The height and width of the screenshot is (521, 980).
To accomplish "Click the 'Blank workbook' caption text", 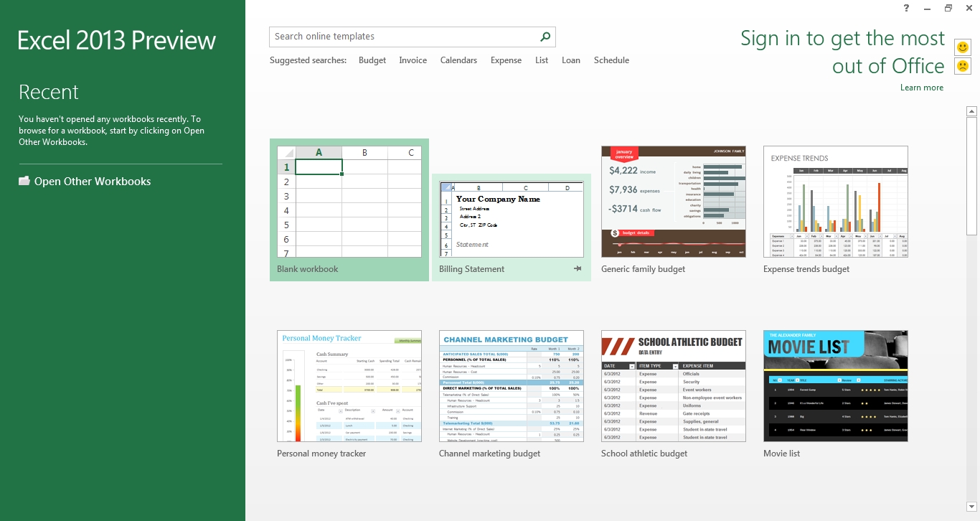I will coord(308,269).
